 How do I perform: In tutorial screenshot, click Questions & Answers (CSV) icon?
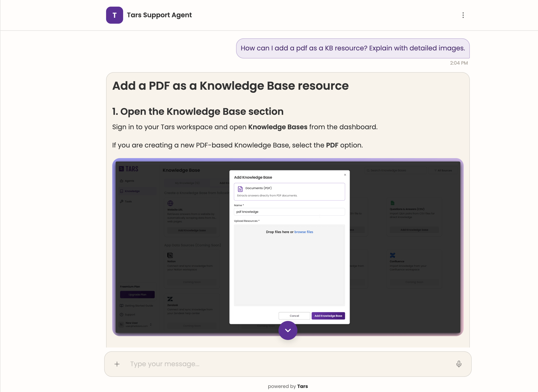pos(392,203)
